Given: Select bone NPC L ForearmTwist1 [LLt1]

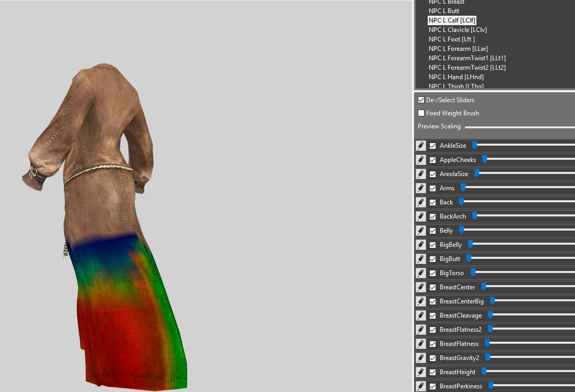Looking at the screenshot, I should click(x=467, y=58).
